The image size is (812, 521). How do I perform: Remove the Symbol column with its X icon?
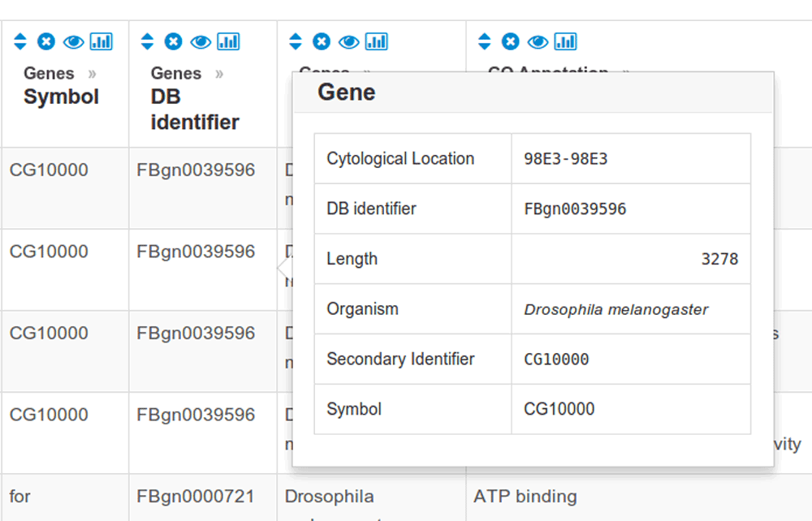[x=45, y=41]
